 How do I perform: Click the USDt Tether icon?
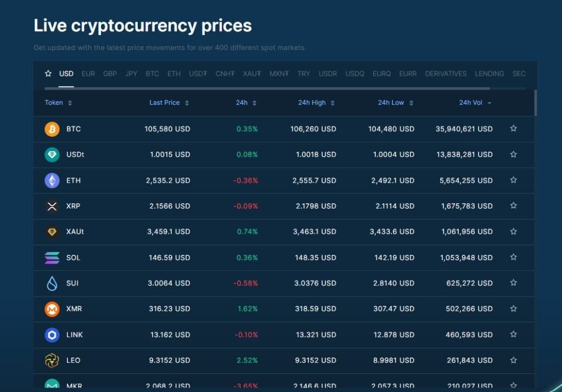tap(52, 155)
